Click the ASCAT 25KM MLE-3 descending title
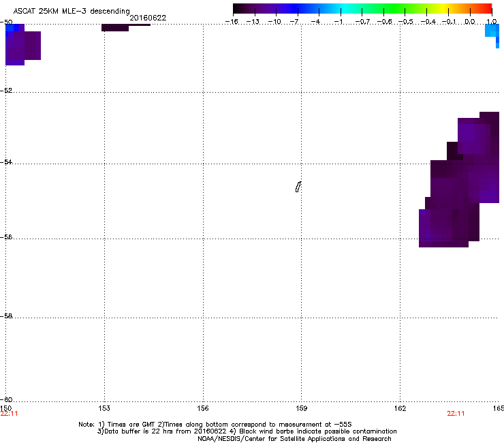504x443 pixels. click(72, 12)
